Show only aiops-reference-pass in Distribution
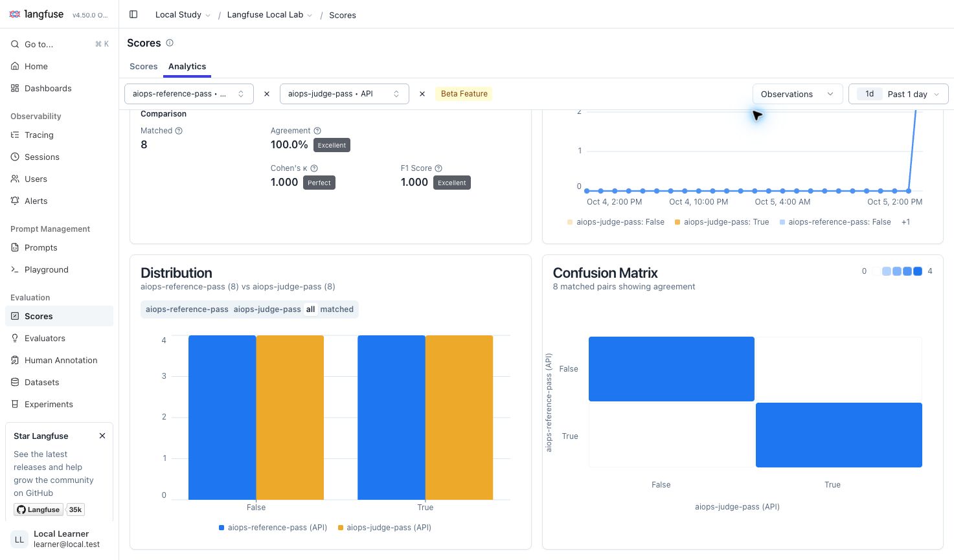This screenshot has height=560, width=954. point(187,309)
